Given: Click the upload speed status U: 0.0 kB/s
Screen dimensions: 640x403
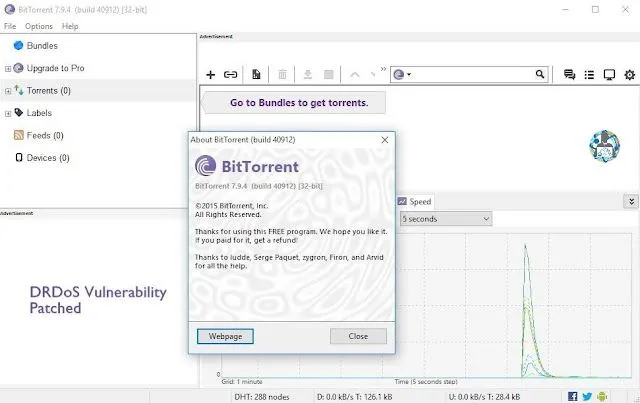Looking at the screenshot, I should (x=484, y=396).
